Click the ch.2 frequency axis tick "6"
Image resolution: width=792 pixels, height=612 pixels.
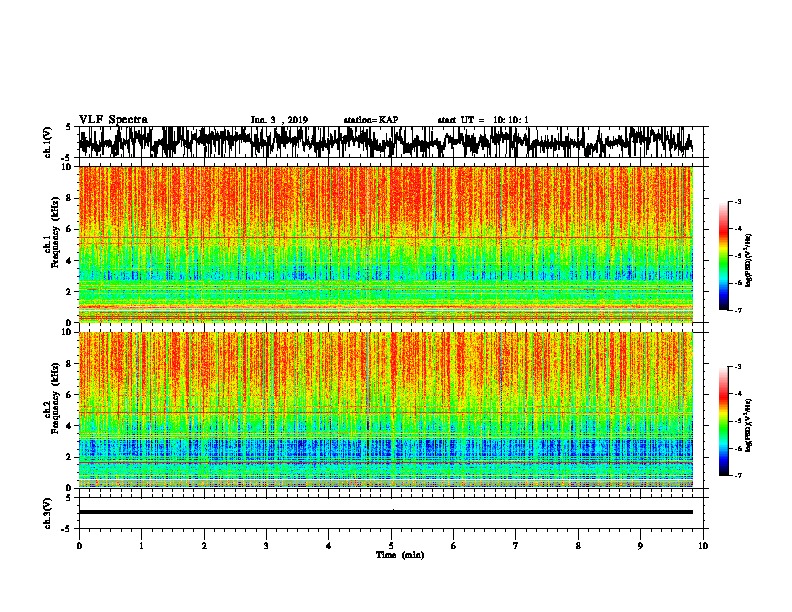[x=69, y=395]
